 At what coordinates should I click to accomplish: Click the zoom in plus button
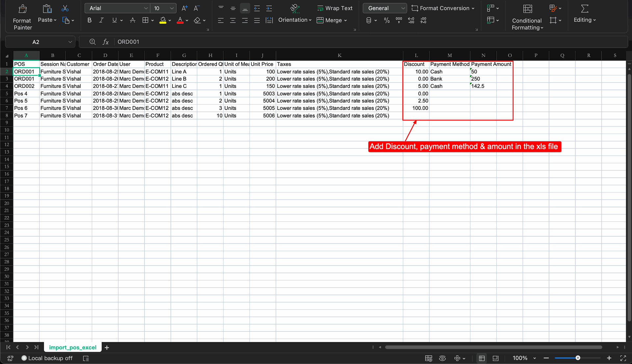point(609,358)
